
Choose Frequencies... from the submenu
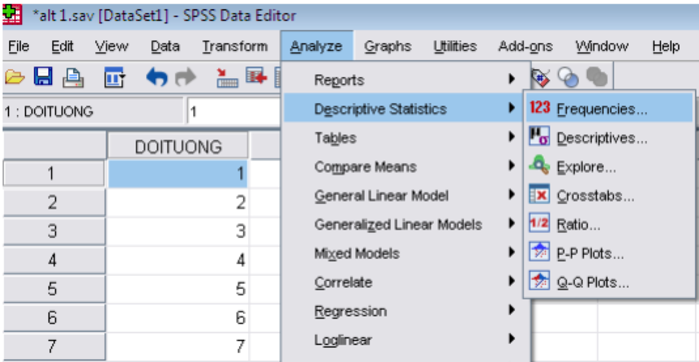(609, 108)
